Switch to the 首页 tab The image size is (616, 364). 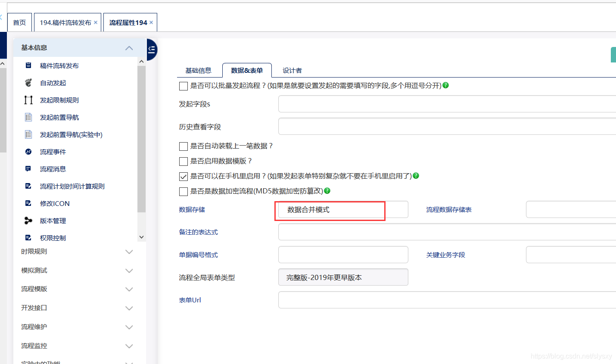coord(19,22)
